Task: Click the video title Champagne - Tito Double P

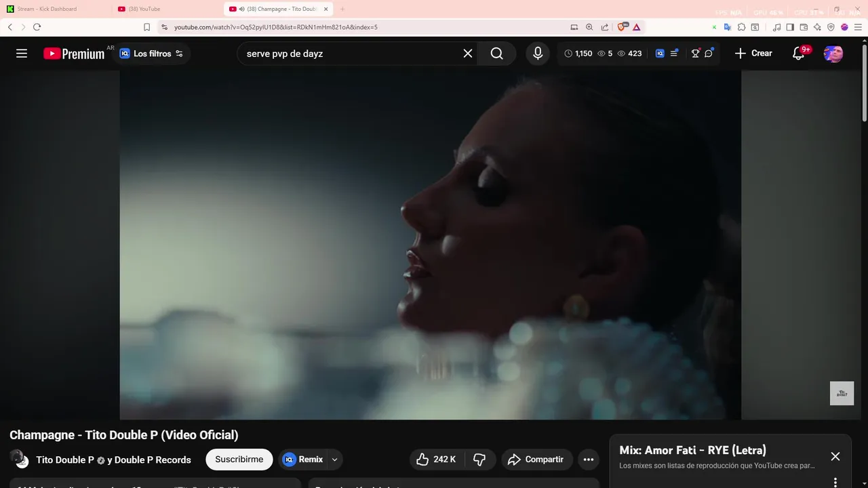Action: tap(124, 435)
